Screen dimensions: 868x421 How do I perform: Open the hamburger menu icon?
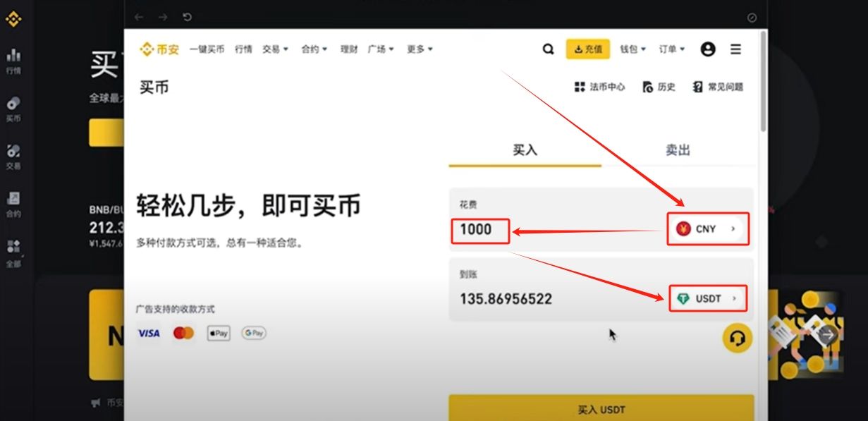735,49
